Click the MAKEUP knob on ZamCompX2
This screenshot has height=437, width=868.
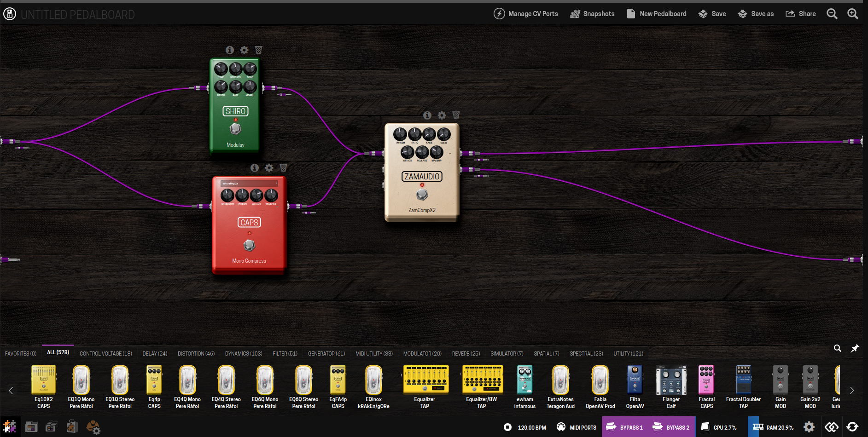(x=437, y=152)
